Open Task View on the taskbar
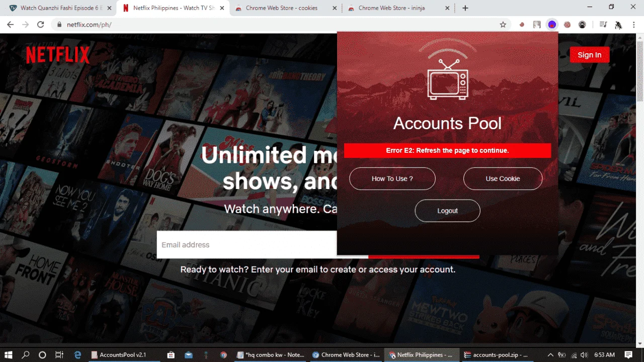 point(59,355)
